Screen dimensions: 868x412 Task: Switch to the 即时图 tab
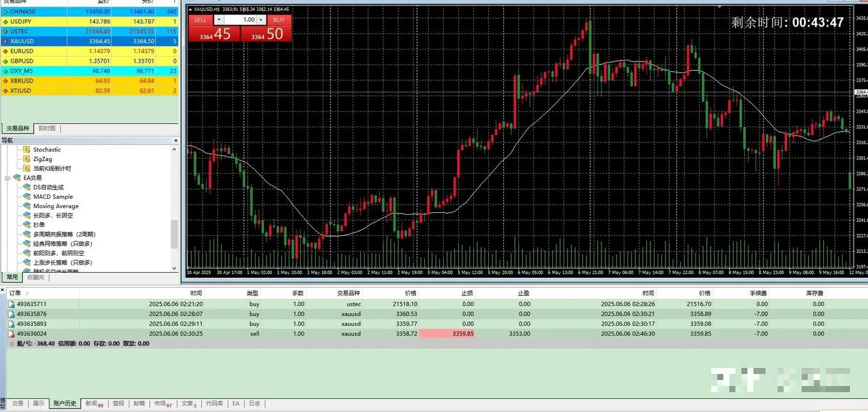pyautogui.click(x=46, y=128)
